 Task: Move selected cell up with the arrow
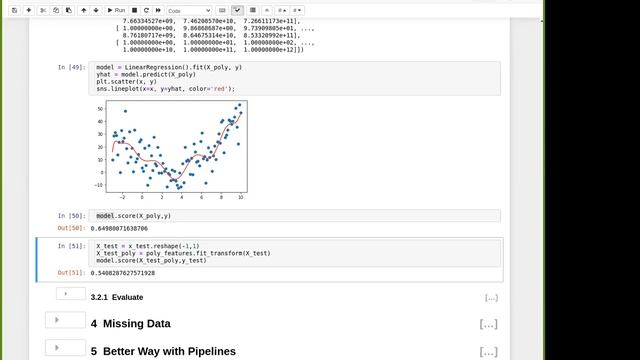pos(83,10)
